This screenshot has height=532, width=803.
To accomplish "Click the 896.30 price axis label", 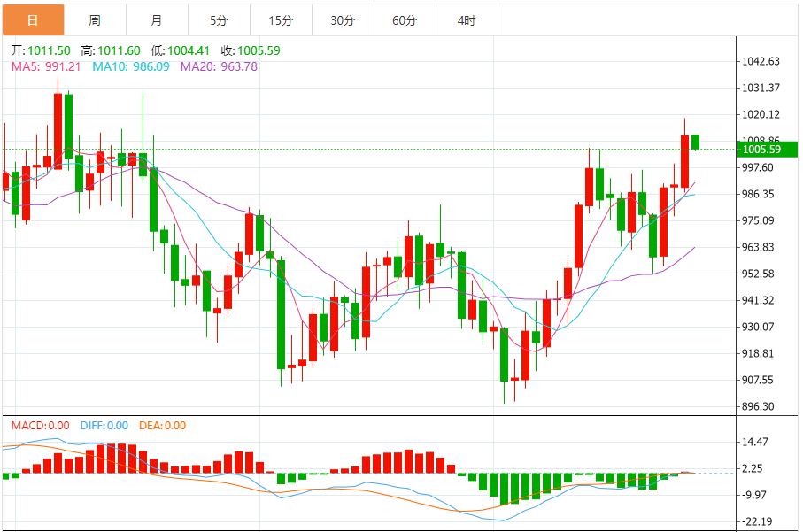I will (x=758, y=406).
